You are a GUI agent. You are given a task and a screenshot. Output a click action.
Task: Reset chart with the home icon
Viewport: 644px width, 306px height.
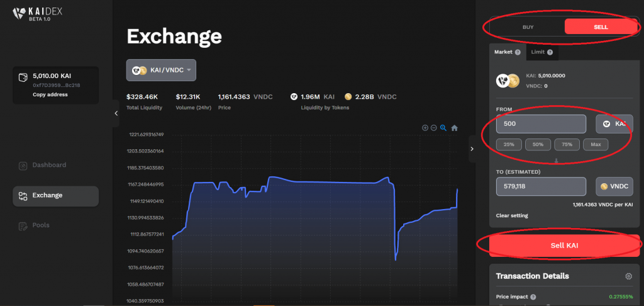coord(454,128)
